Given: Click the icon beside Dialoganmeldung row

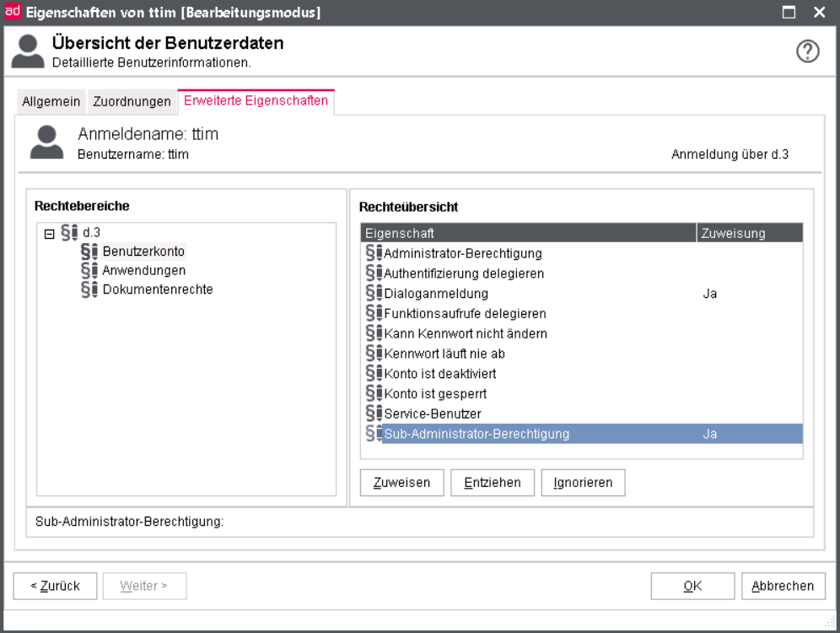Looking at the screenshot, I should pos(374,294).
